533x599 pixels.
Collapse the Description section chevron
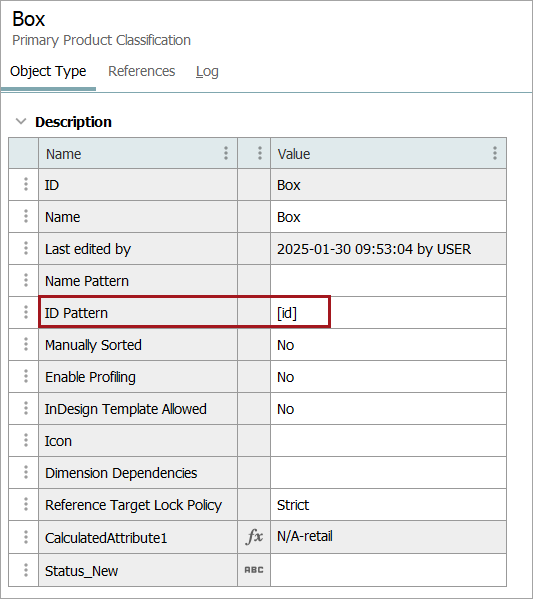(x=21, y=121)
